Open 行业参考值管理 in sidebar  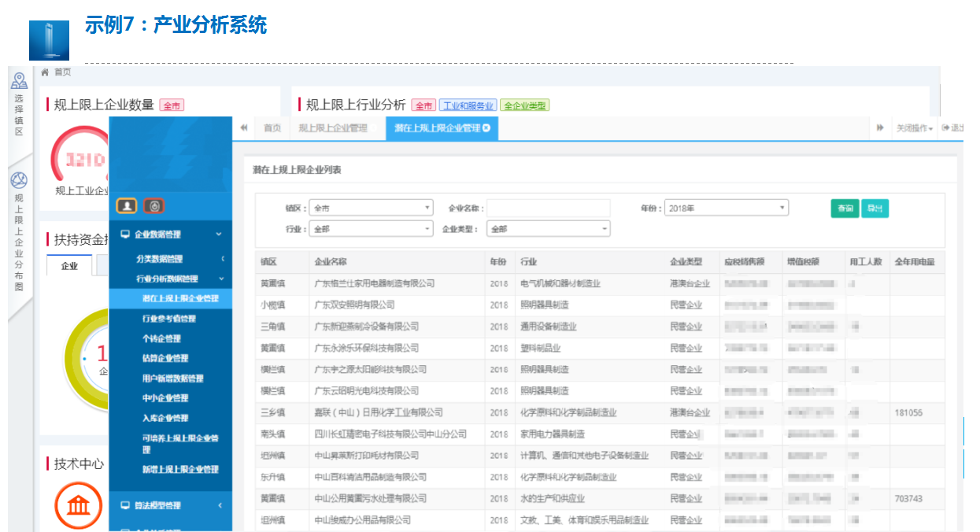pos(169,319)
